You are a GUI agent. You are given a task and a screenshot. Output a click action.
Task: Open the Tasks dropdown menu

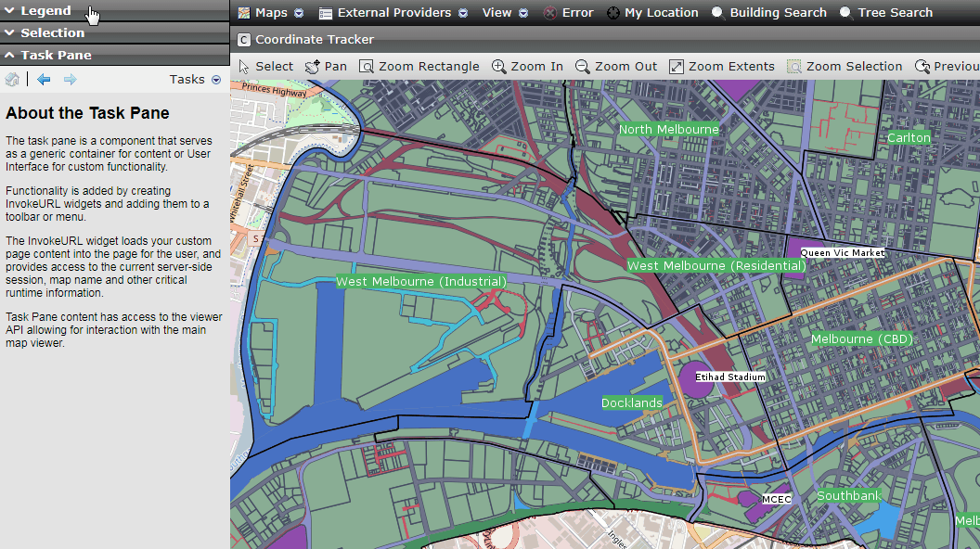pos(195,79)
